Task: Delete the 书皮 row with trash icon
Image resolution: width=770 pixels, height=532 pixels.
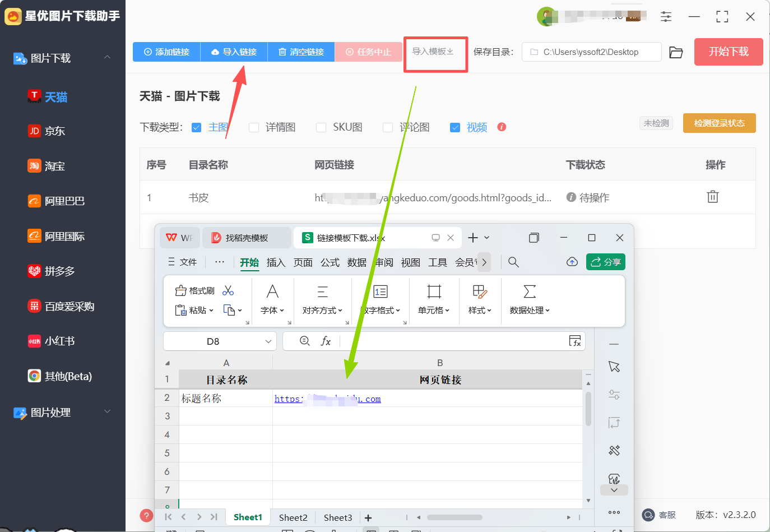Action: click(713, 197)
